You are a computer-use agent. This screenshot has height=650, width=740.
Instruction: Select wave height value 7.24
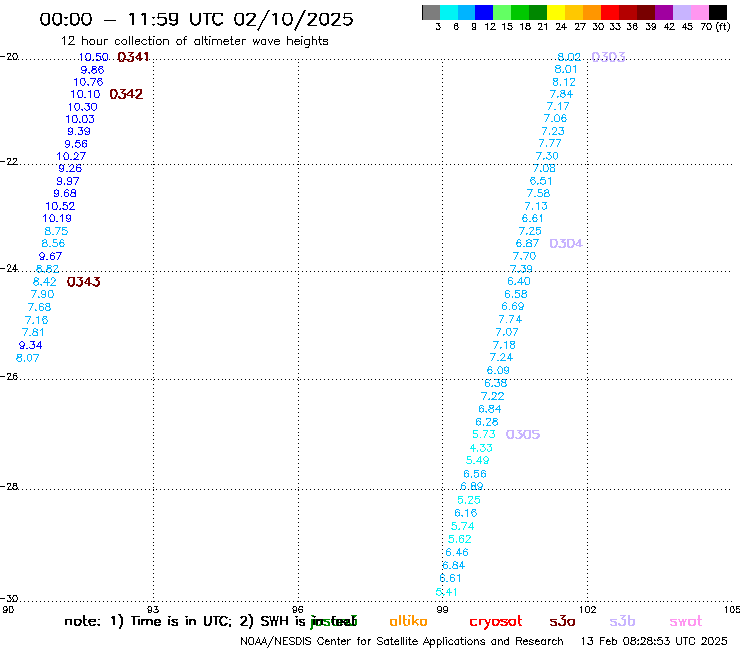[x=501, y=357]
